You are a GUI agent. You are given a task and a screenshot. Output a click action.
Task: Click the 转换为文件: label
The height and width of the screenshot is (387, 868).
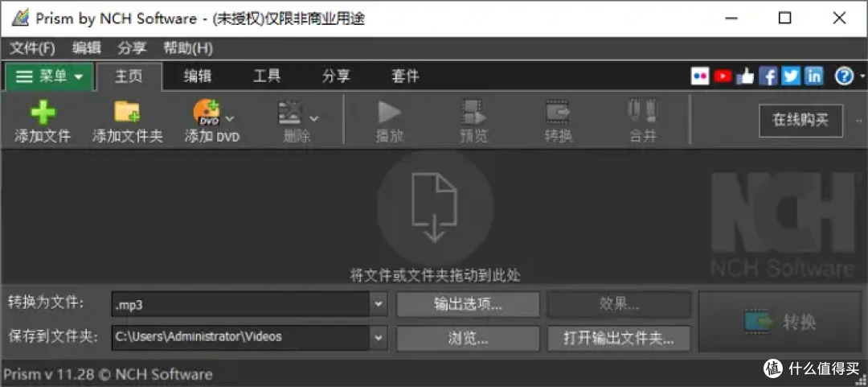[x=46, y=303]
